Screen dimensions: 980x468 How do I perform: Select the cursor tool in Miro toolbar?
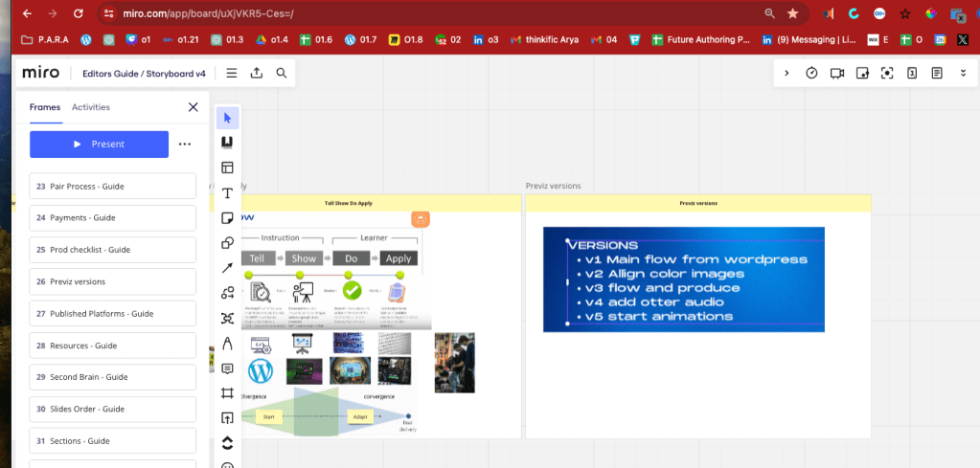coord(227,118)
